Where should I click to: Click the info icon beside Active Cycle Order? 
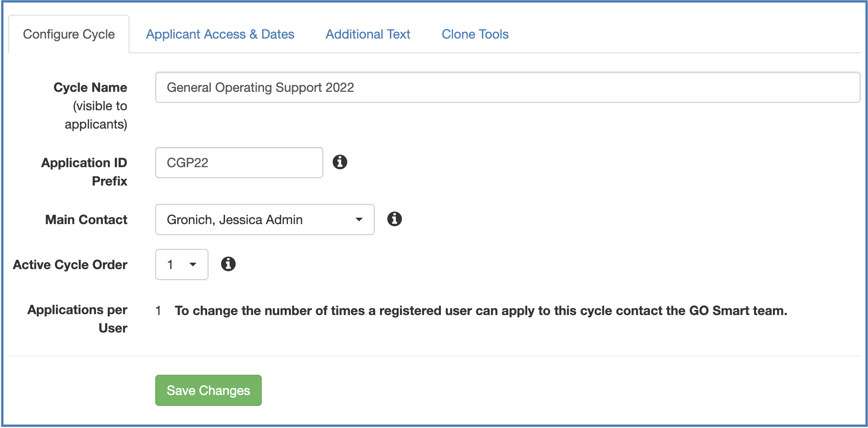228,264
